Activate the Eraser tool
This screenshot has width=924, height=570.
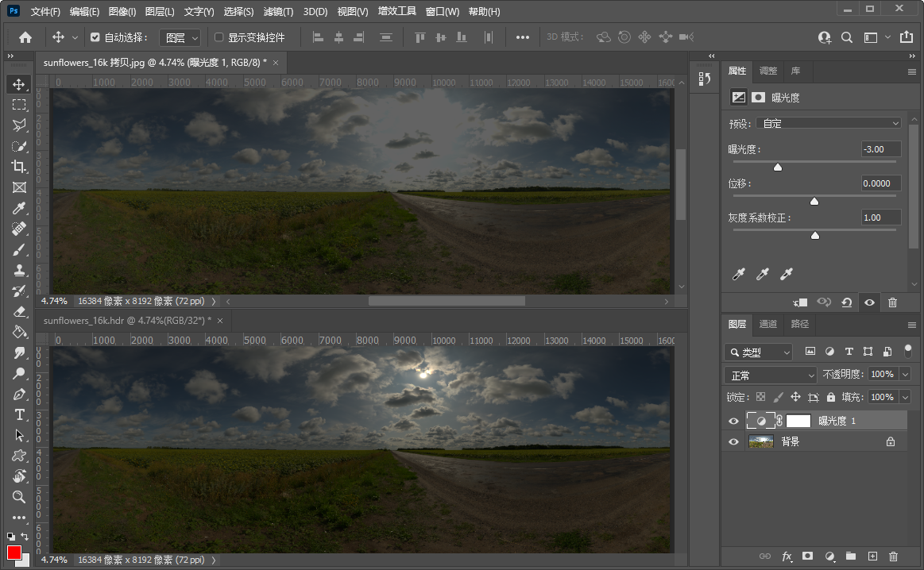point(19,312)
